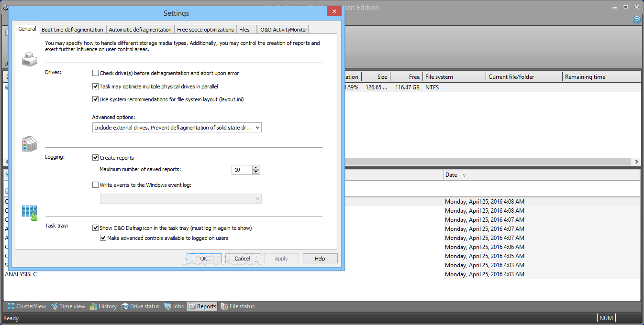
Task: Toggle Show O&O Defrag icon in task tray
Action: coord(95,228)
